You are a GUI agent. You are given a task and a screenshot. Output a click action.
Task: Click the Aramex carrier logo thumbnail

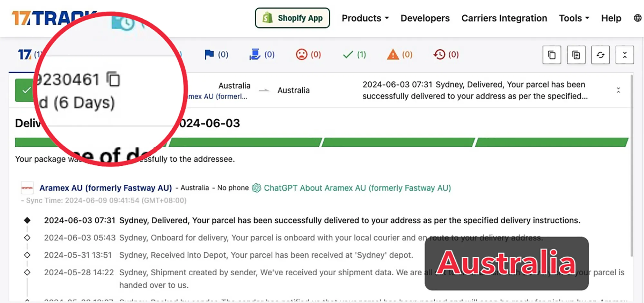[27, 188]
